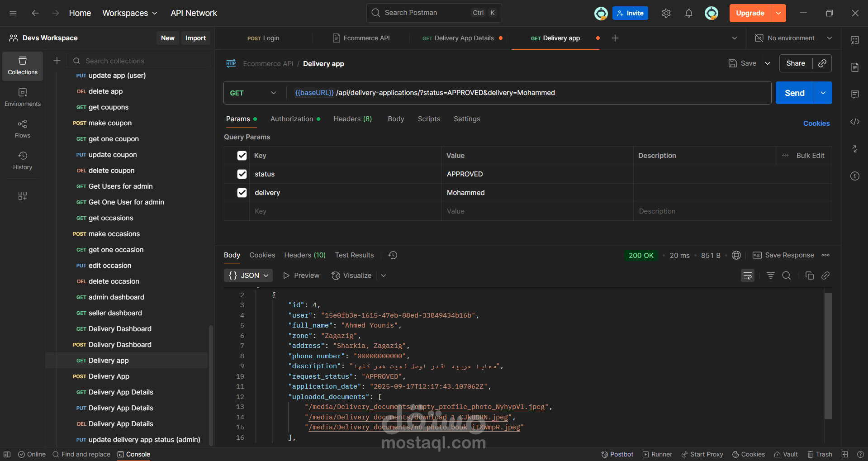Open the Flows sidebar panel
This screenshot has height=461, width=868.
(x=23, y=129)
